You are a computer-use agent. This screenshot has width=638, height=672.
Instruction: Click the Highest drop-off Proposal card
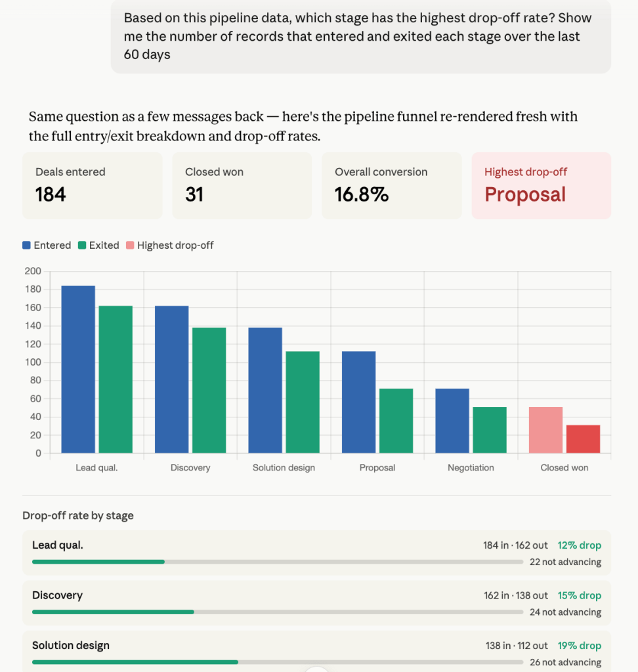(541, 186)
